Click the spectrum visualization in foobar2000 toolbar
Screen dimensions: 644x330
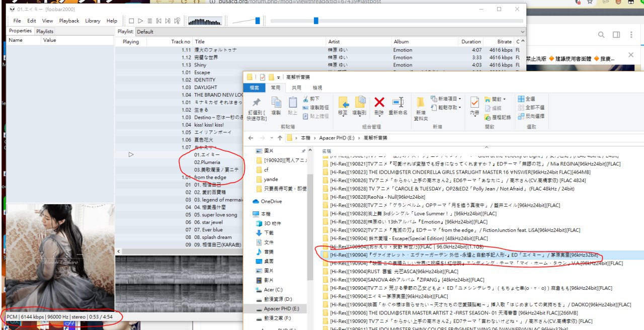pos(205,22)
